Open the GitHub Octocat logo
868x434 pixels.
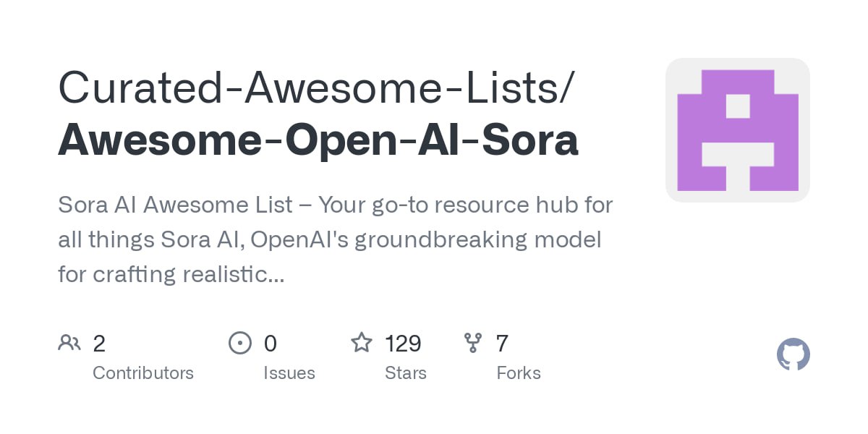click(793, 355)
